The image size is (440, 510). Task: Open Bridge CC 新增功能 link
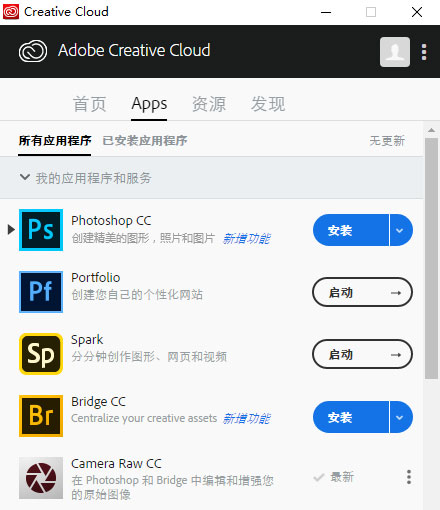(247, 419)
